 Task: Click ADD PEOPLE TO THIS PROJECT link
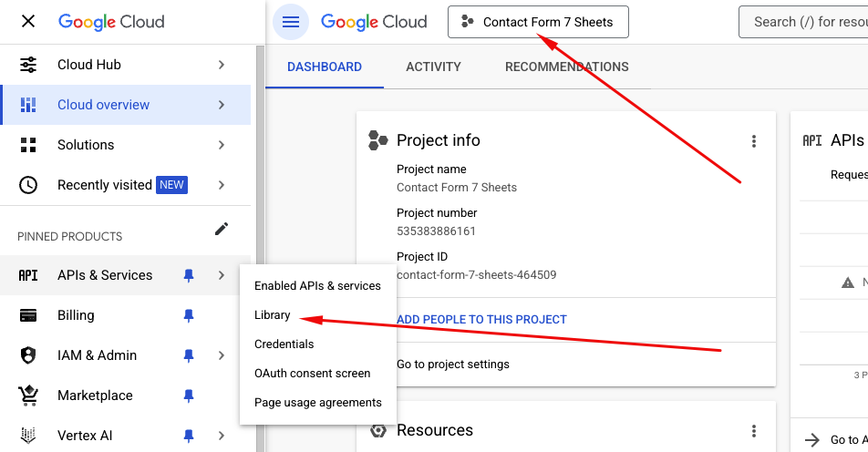click(x=481, y=320)
